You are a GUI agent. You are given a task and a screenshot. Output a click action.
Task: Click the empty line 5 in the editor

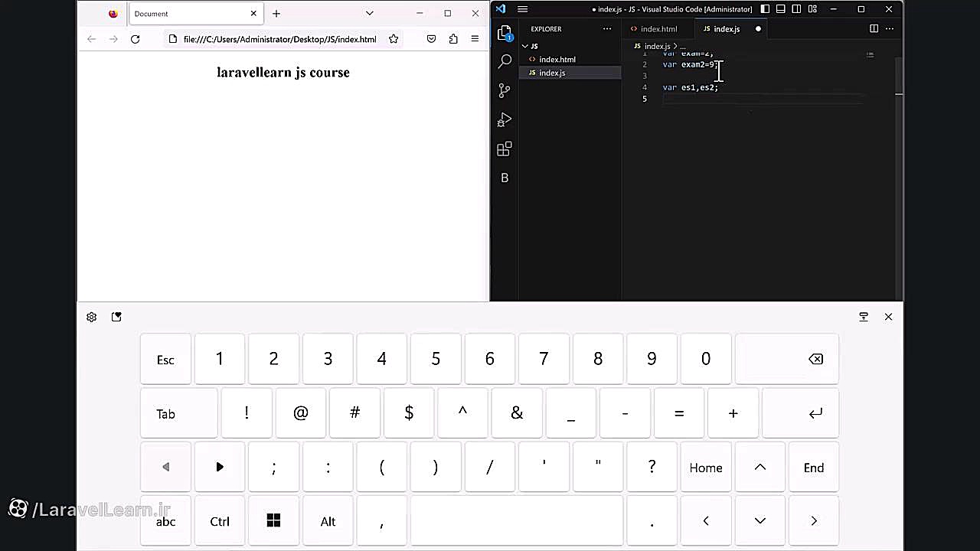(x=762, y=99)
